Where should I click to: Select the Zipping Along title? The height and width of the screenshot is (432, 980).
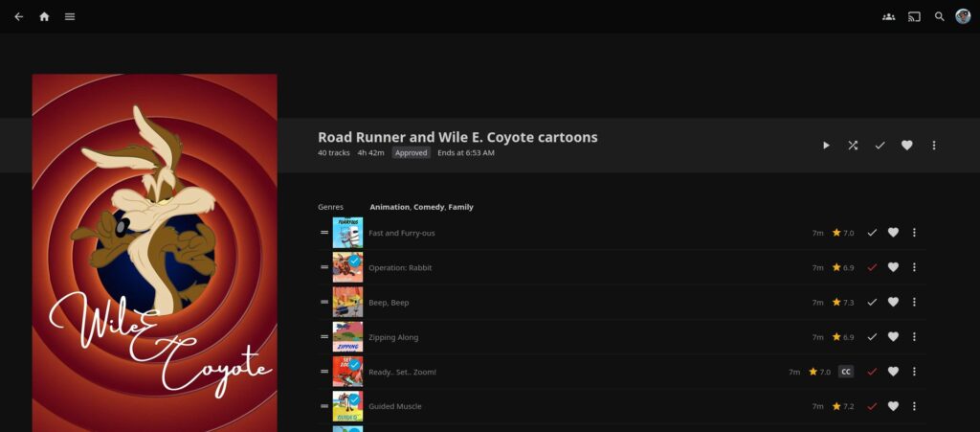click(393, 337)
